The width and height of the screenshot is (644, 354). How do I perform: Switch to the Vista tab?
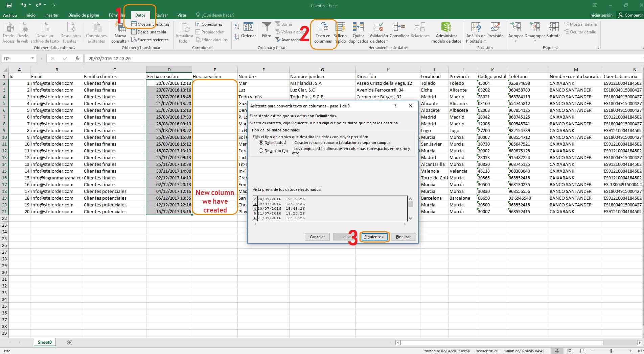pyautogui.click(x=182, y=15)
